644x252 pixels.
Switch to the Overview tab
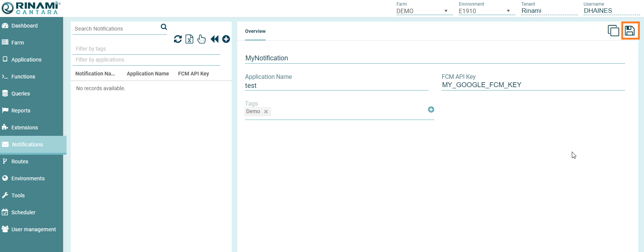tap(255, 31)
